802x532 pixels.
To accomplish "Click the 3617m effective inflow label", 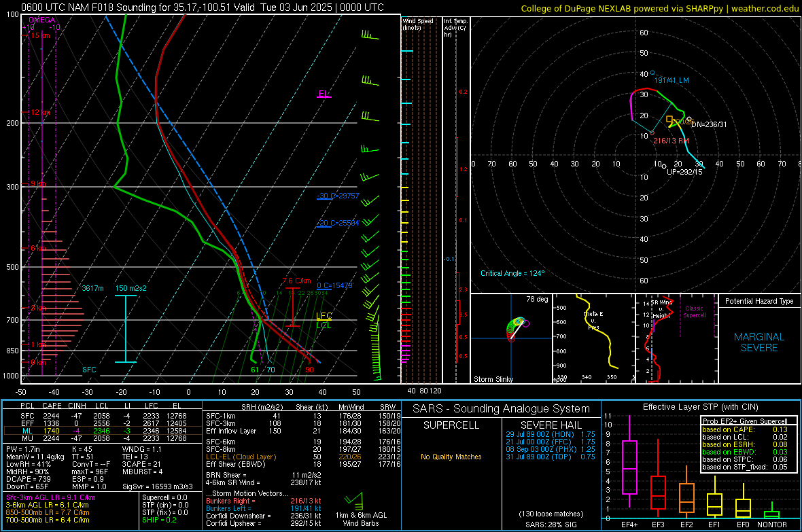I will pyautogui.click(x=92, y=288).
